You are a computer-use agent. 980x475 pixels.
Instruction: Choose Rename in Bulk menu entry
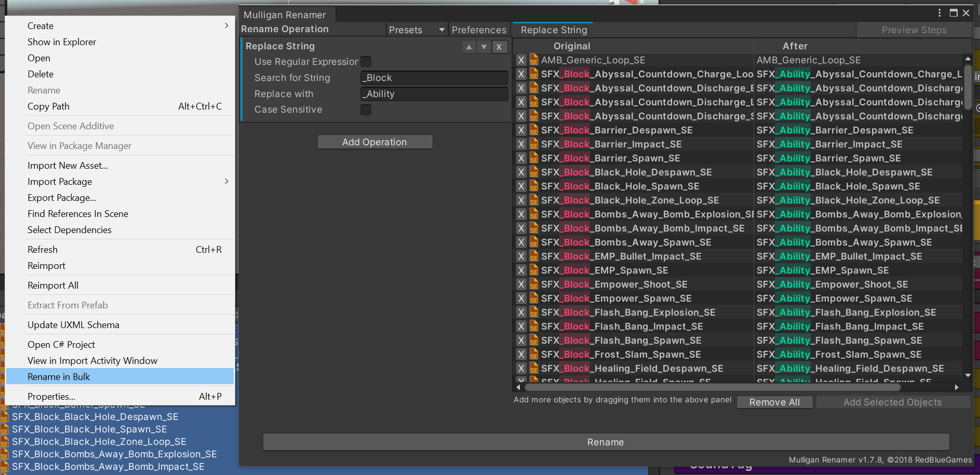(x=120, y=377)
